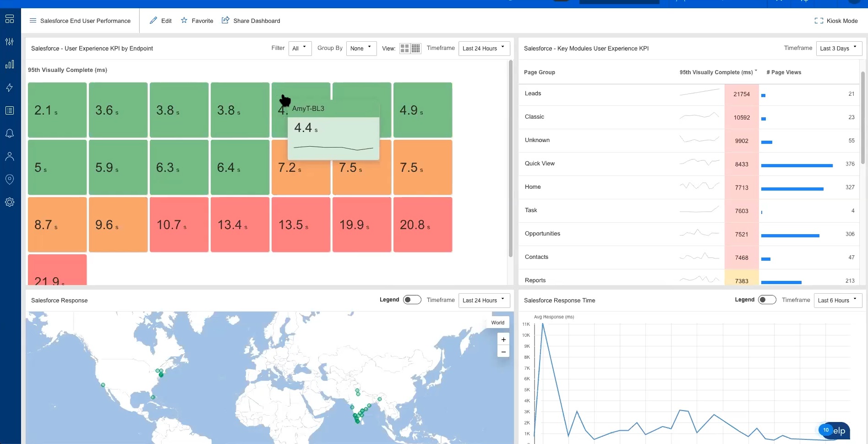Click the KPI by Endpoint panel scrollbar
The image size is (868, 444).
tap(510, 159)
